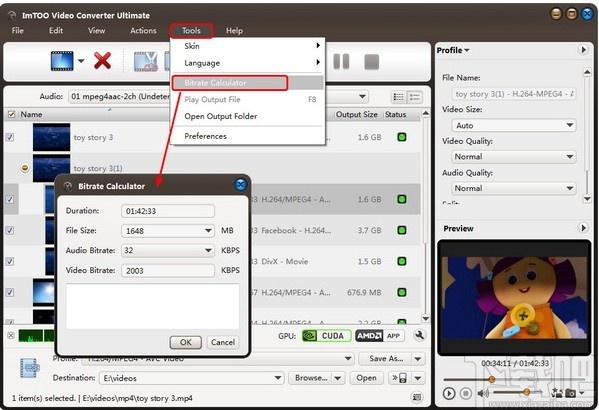
Task: Open the Help menu
Action: [x=234, y=31]
